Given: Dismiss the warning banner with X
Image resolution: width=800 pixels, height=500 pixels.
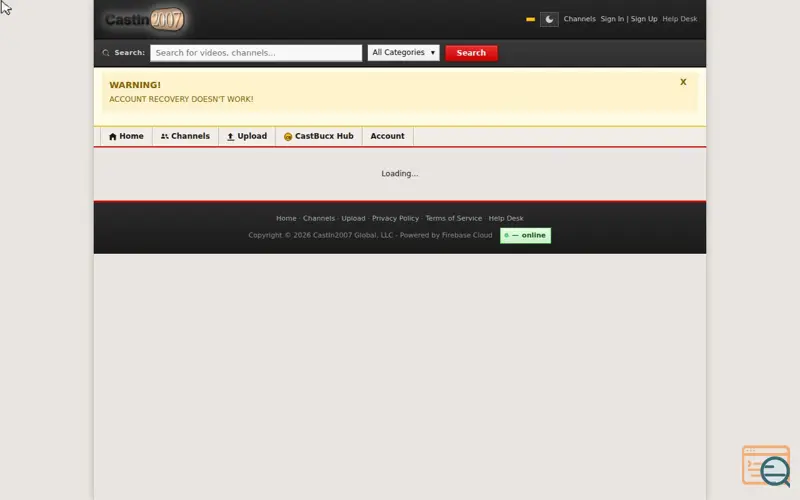Looking at the screenshot, I should tap(683, 82).
